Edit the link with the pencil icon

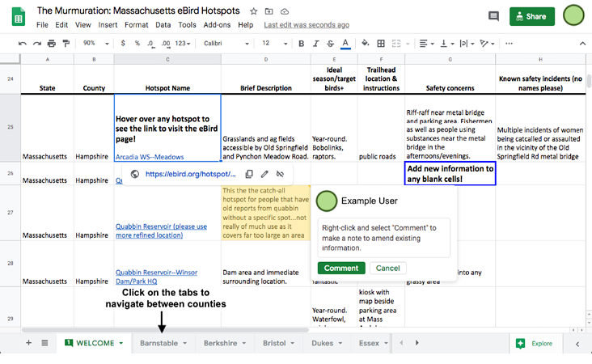(x=264, y=174)
